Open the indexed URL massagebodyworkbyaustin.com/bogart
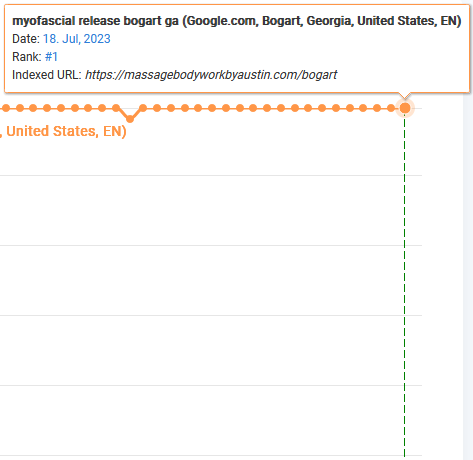Image resolution: width=473 pixels, height=460 pixels. click(211, 75)
